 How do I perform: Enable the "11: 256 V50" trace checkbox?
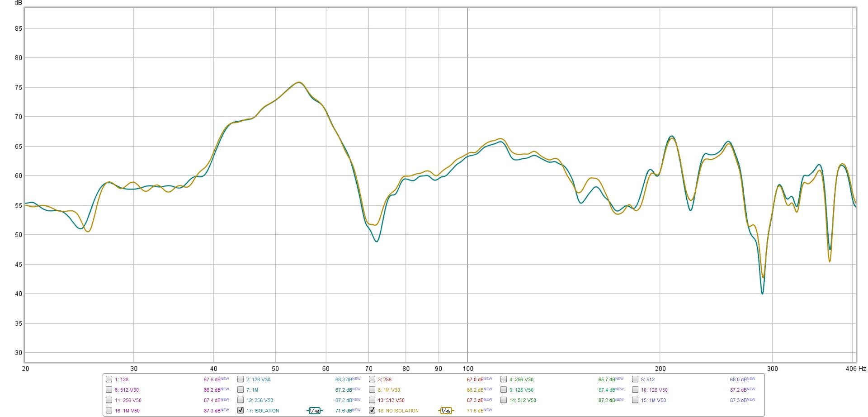coord(109,400)
